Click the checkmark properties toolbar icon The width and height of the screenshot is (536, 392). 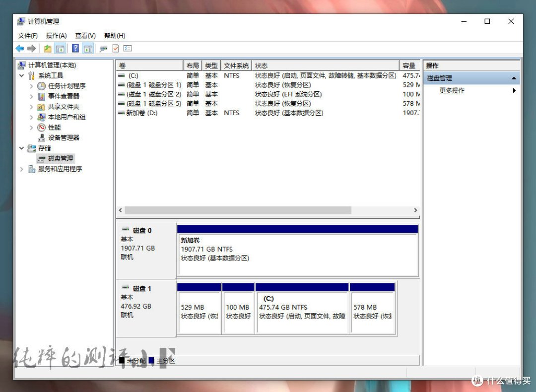116,49
